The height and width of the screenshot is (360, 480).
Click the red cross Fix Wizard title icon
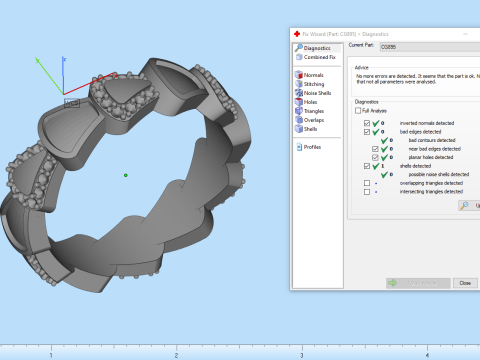point(297,34)
